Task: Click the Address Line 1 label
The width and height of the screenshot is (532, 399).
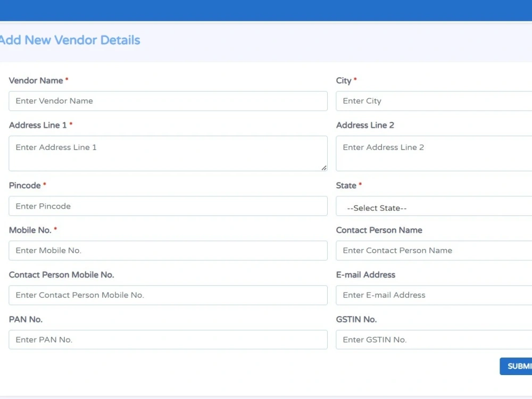Action: click(38, 125)
